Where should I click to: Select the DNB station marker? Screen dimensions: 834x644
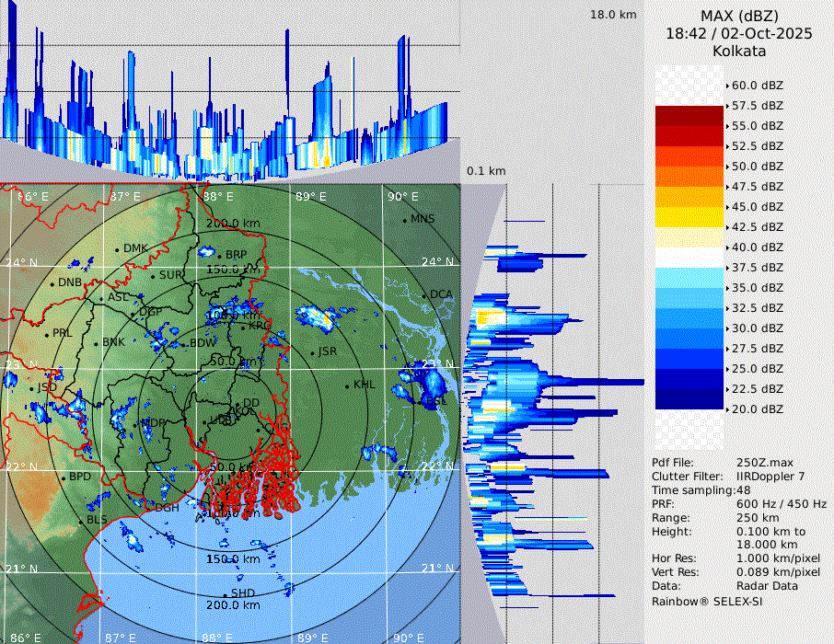52,282
